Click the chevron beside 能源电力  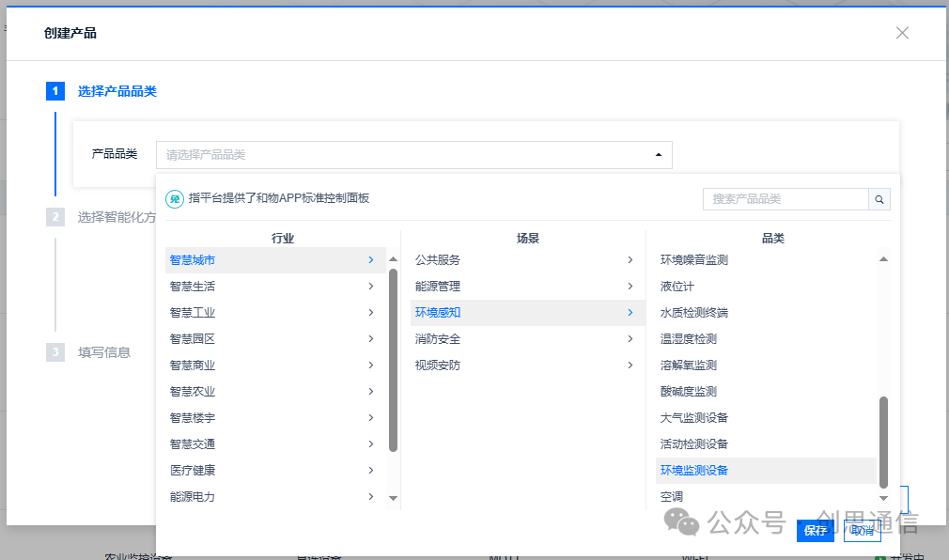pyautogui.click(x=371, y=496)
